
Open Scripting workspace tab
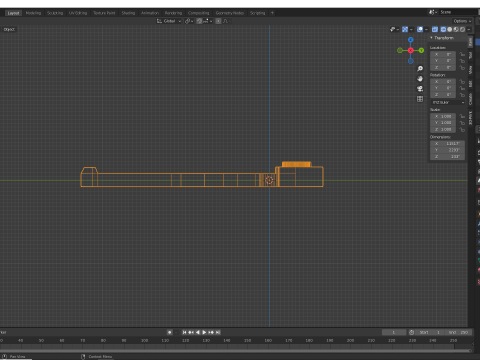coord(257,13)
